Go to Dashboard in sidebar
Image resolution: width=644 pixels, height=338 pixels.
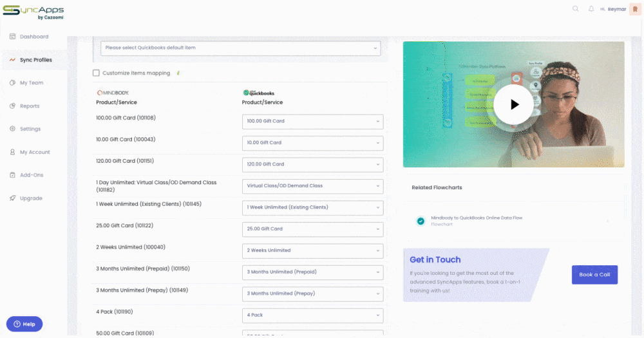pyautogui.click(x=34, y=37)
